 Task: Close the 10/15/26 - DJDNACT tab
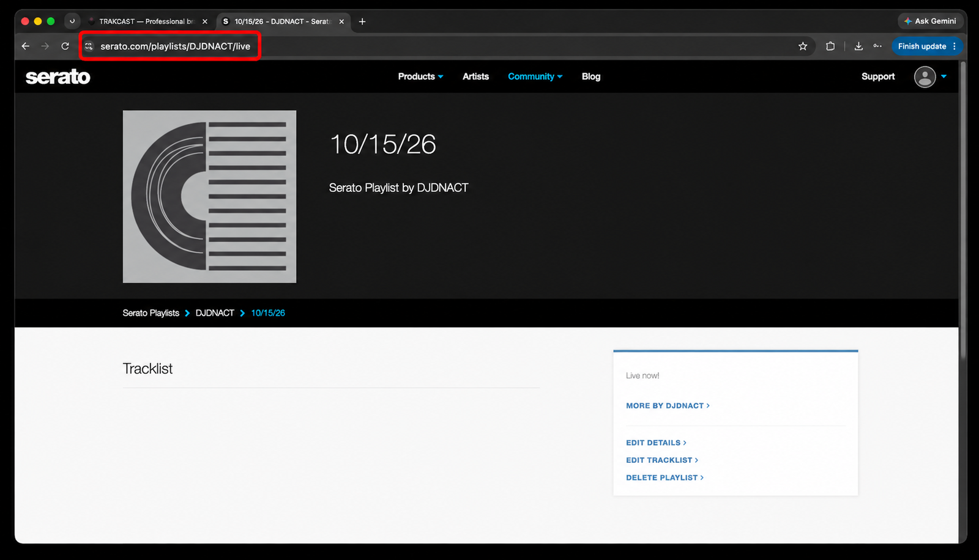341,21
